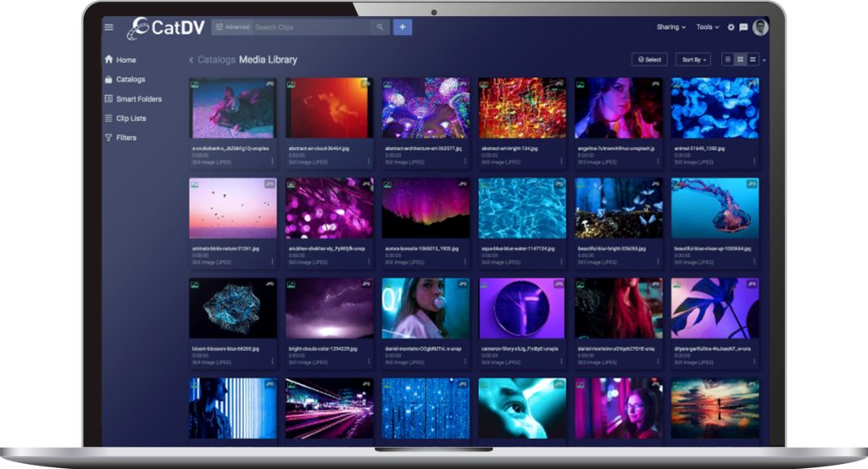
Task: Click the Select button
Action: coord(649,59)
